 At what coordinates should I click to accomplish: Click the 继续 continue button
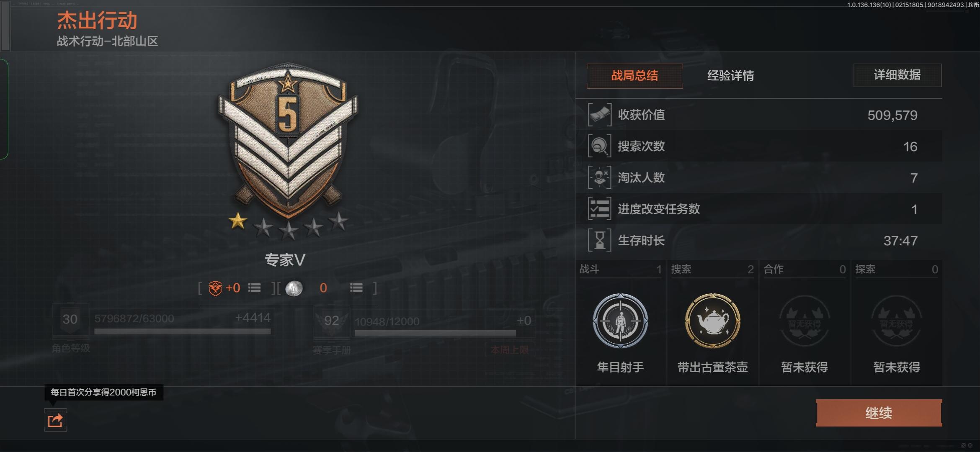(x=879, y=413)
